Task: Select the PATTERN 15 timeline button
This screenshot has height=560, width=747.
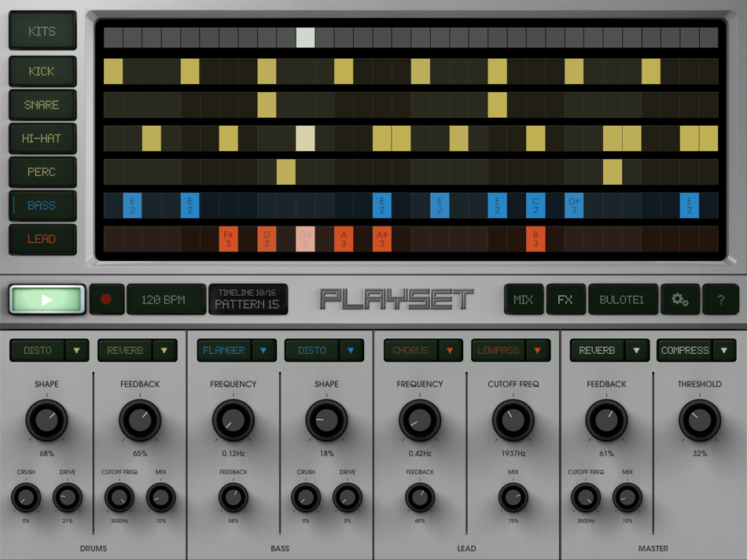Action: pyautogui.click(x=248, y=299)
